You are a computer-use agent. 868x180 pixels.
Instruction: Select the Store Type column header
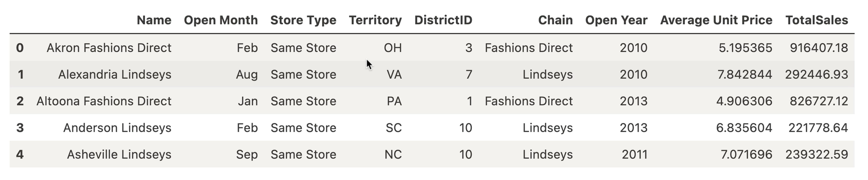click(x=303, y=20)
